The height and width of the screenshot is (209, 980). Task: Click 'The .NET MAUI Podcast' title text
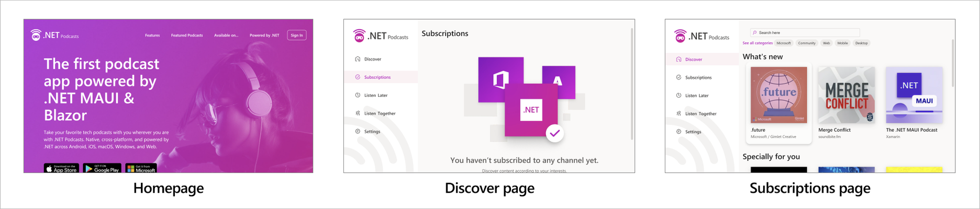pos(911,130)
